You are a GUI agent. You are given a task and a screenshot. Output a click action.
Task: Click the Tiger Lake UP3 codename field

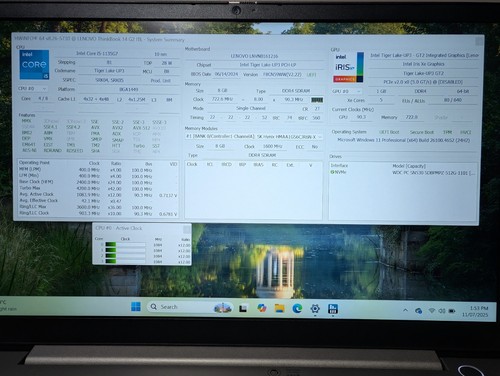(x=109, y=71)
